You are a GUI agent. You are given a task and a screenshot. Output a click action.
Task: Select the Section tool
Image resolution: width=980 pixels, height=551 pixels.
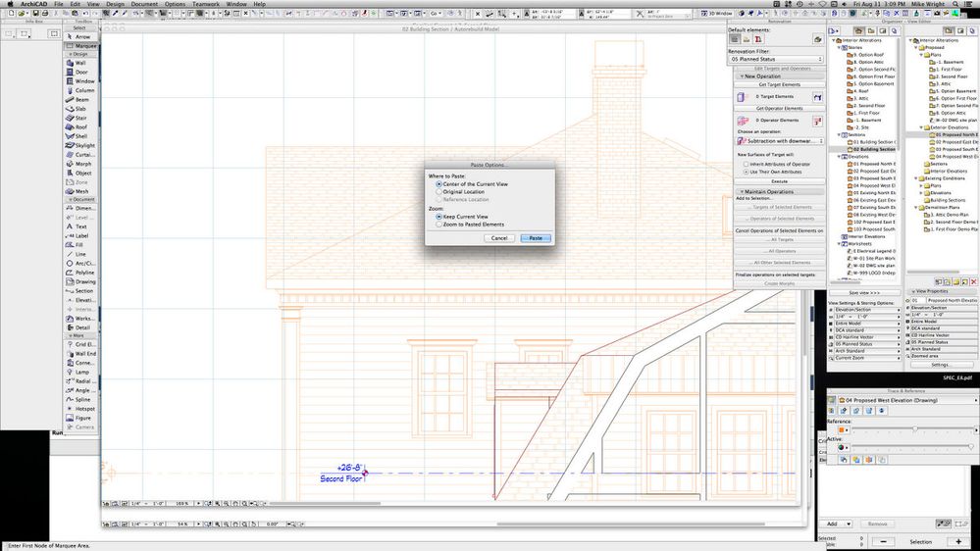80,291
